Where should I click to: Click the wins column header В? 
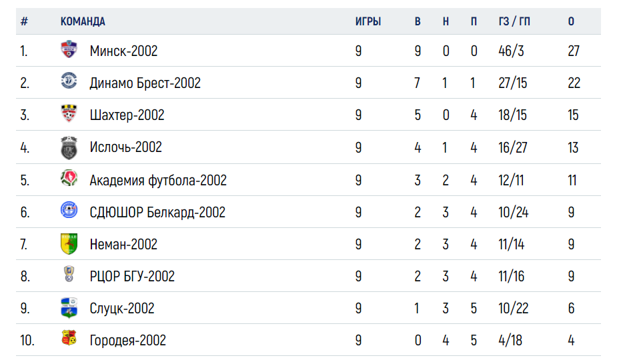tap(418, 21)
